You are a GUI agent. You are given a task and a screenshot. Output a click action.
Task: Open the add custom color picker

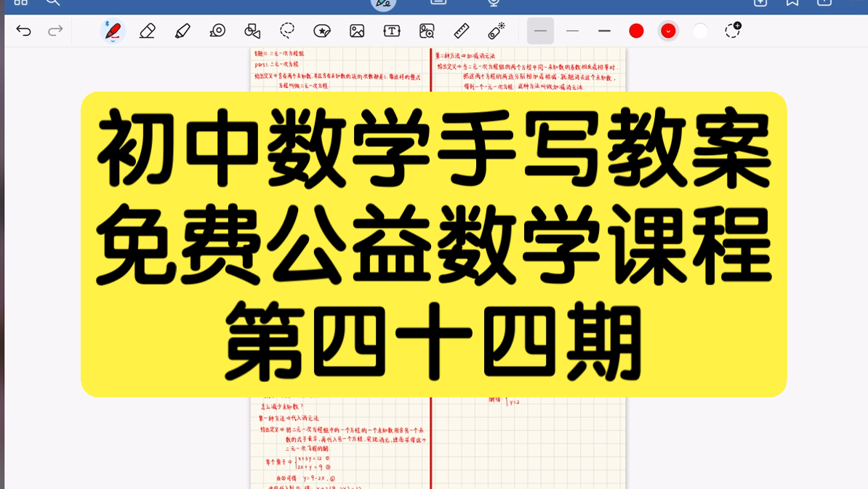pyautogui.click(x=732, y=31)
